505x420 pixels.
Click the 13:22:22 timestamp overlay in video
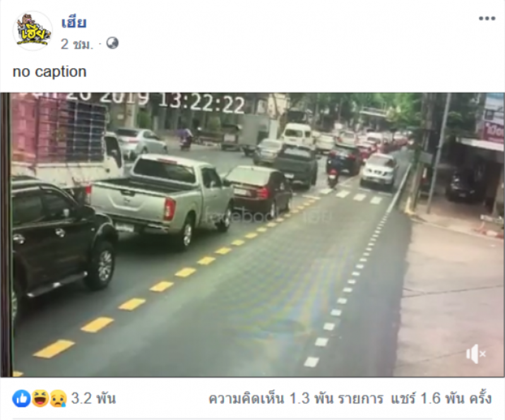(201, 104)
